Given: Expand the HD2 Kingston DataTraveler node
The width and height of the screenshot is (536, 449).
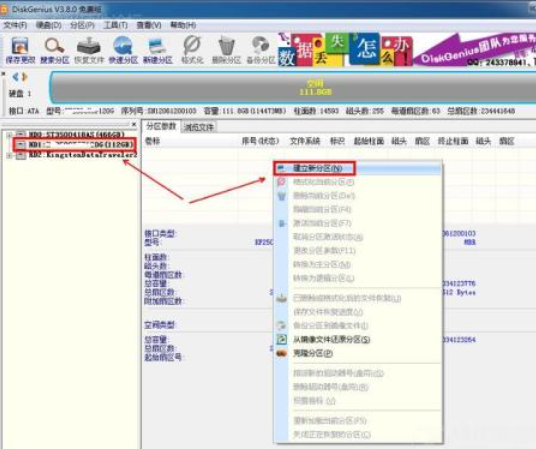Looking at the screenshot, I should click(10, 156).
